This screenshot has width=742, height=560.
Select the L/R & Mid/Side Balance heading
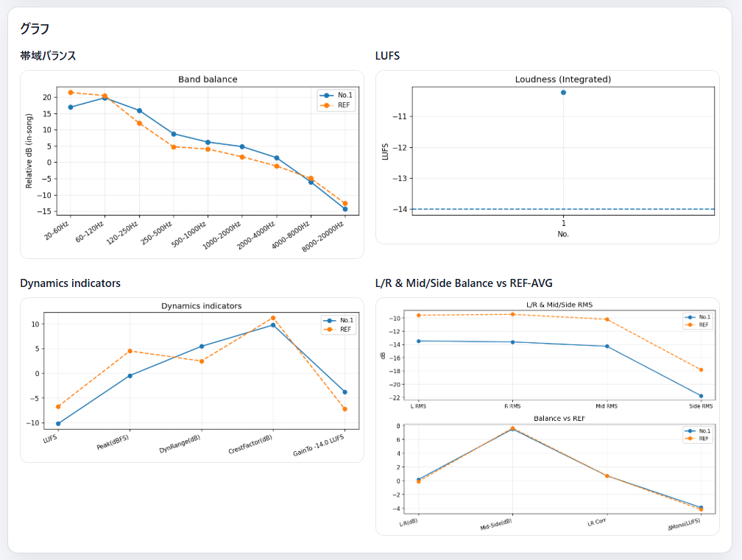pos(464,283)
